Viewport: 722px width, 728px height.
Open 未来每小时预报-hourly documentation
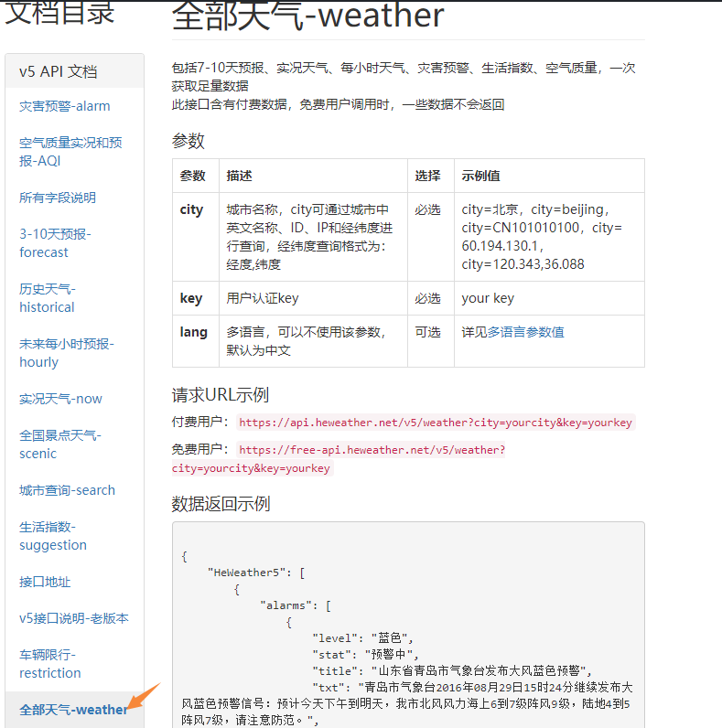67,353
